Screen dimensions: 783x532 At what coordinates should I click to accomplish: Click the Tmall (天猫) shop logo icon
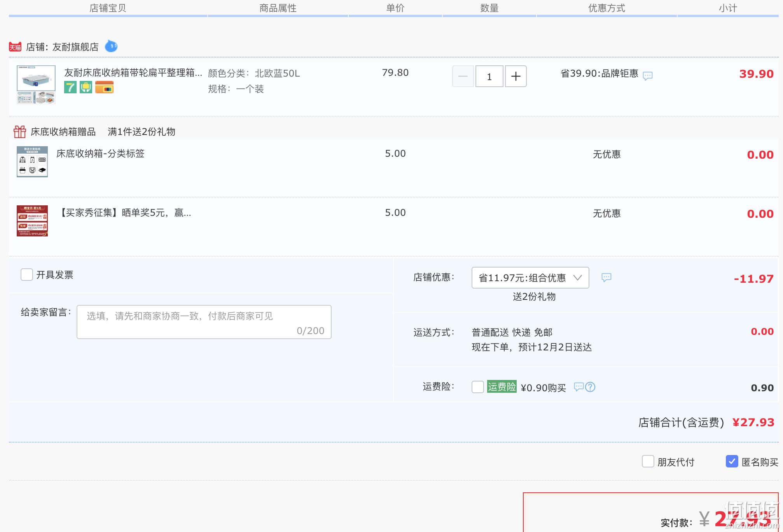(x=15, y=47)
